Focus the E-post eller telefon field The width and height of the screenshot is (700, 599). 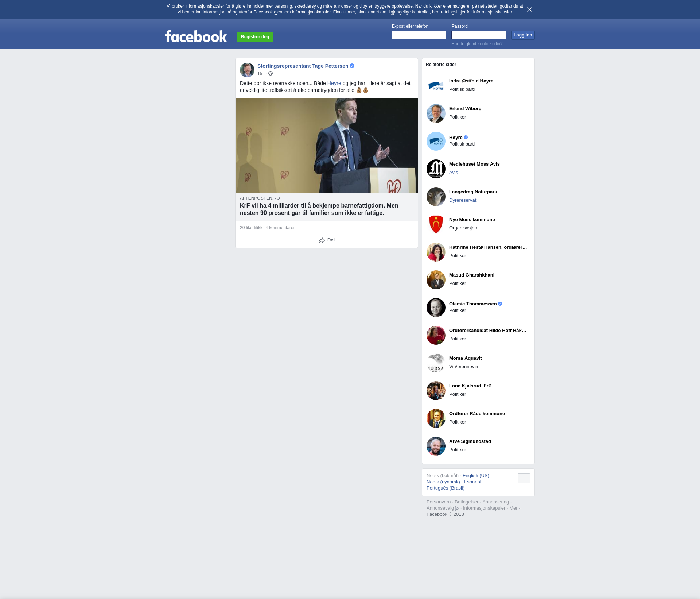(419, 35)
